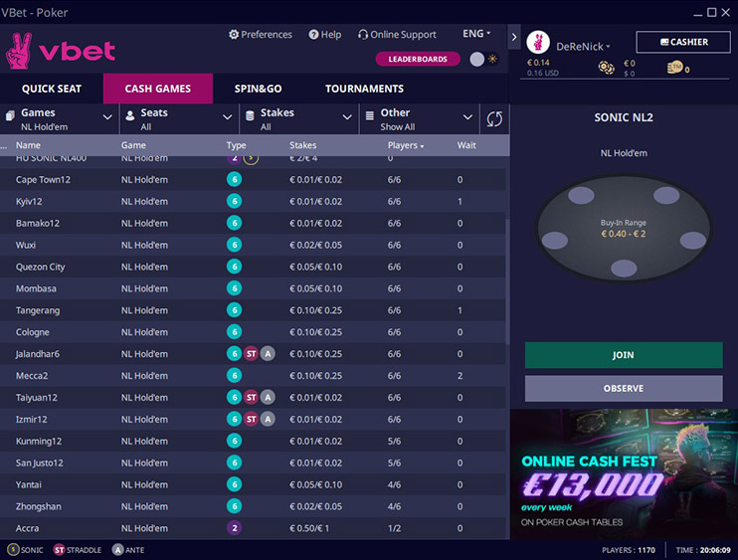The width and height of the screenshot is (738, 560).
Task: Click the 6-seat badge in Yantai row
Action: point(234,484)
